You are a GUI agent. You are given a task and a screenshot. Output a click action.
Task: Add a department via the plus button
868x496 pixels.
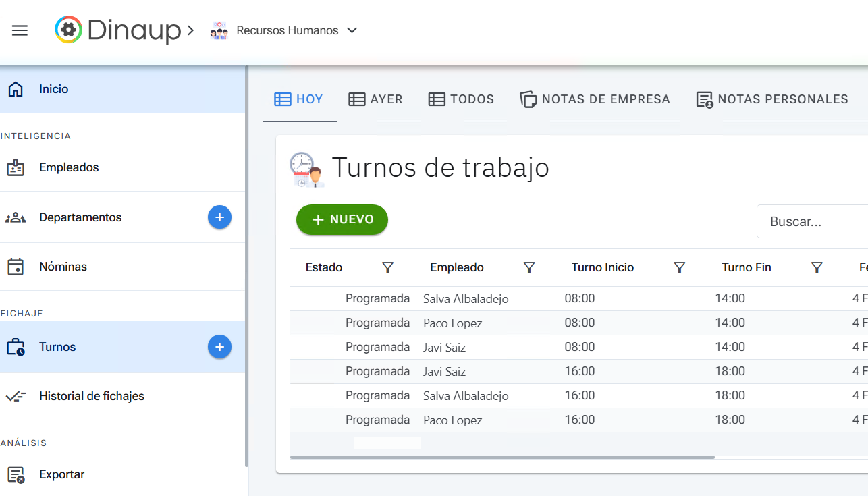pyautogui.click(x=219, y=217)
